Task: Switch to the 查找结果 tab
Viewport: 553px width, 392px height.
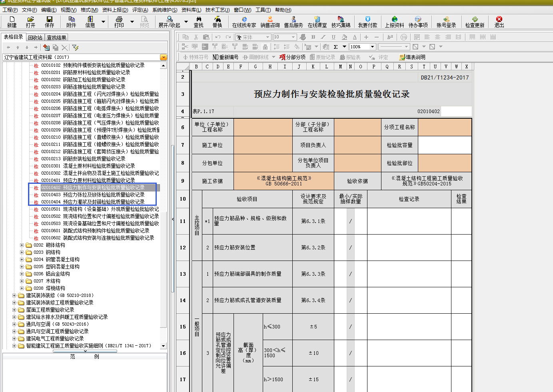Action: (56, 38)
